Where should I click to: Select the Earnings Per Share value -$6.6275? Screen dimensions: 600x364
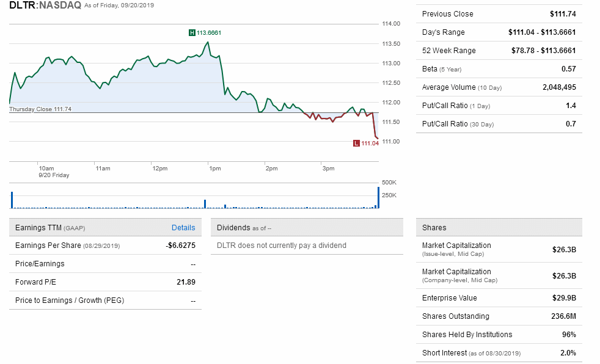[181, 246]
